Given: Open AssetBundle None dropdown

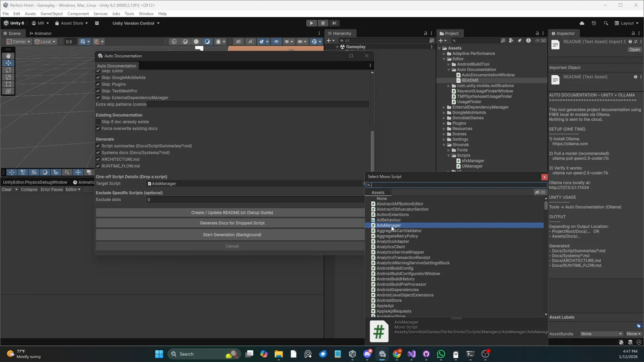Looking at the screenshot, I should 601,334.
